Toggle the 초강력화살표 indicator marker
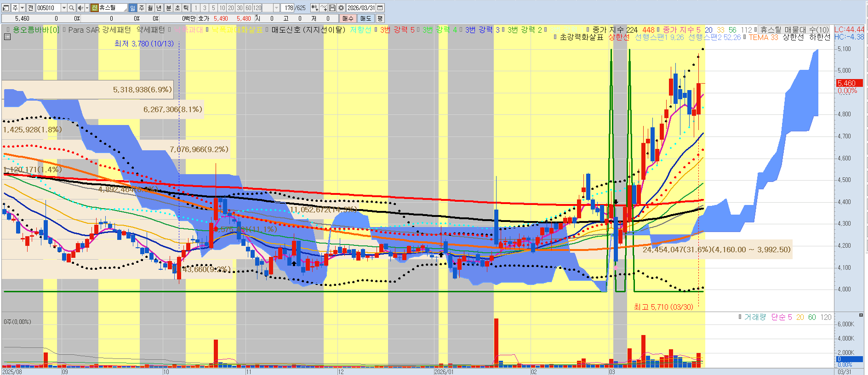This screenshot has width=868, height=375. (555, 37)
